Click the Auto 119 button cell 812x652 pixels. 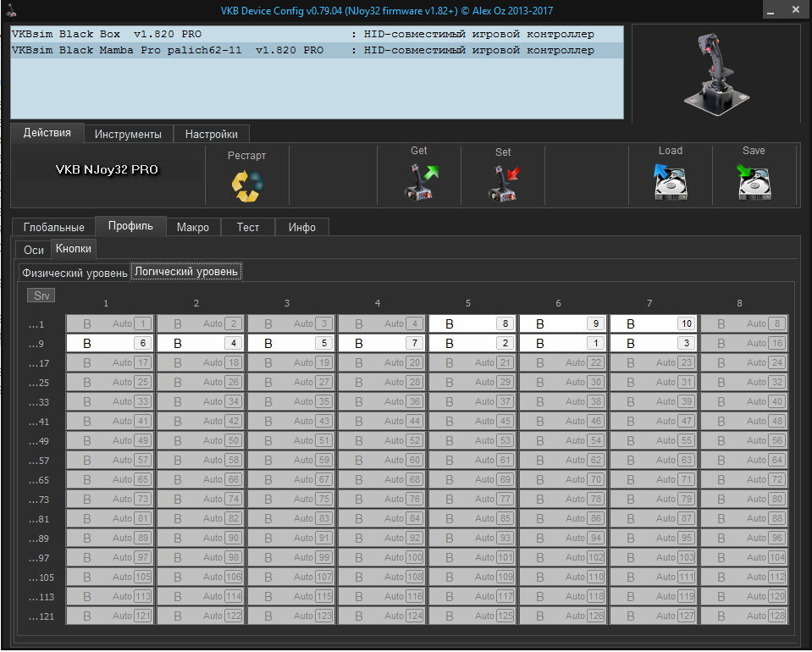click(x=654, y=596)
